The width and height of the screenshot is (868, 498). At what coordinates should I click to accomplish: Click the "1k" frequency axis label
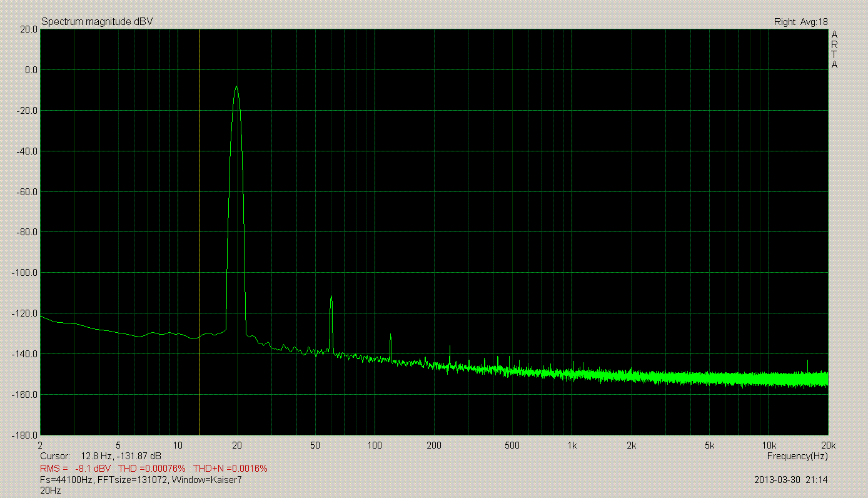(572, 445)
